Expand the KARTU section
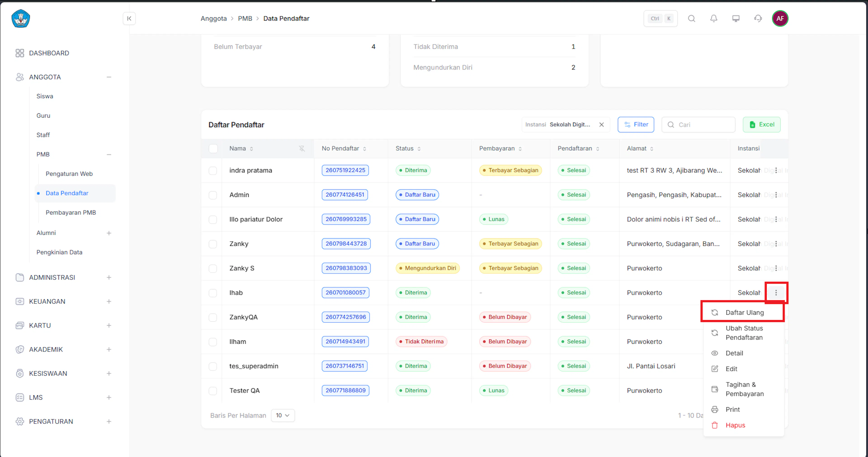The image size is (868, 457). [109, 325]
